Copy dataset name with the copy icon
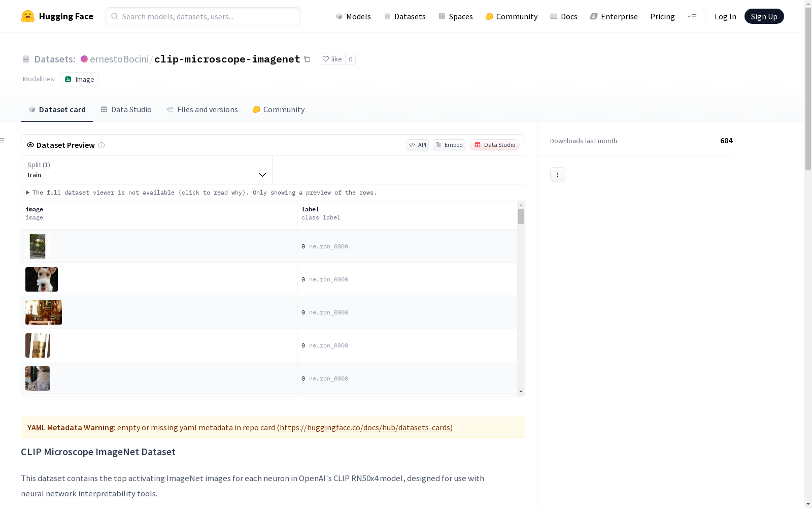Viewport: 812px width, 508px height. click(307, 59)
